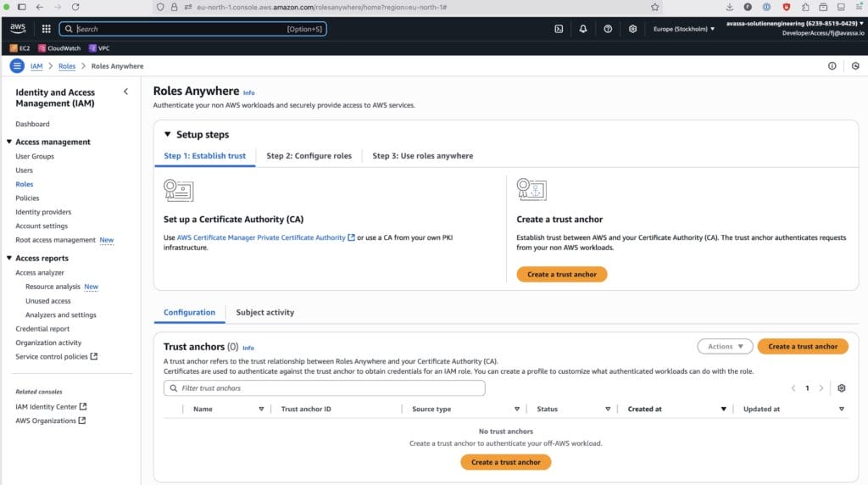Click Create a trust anchor in Setup steps

561,275
